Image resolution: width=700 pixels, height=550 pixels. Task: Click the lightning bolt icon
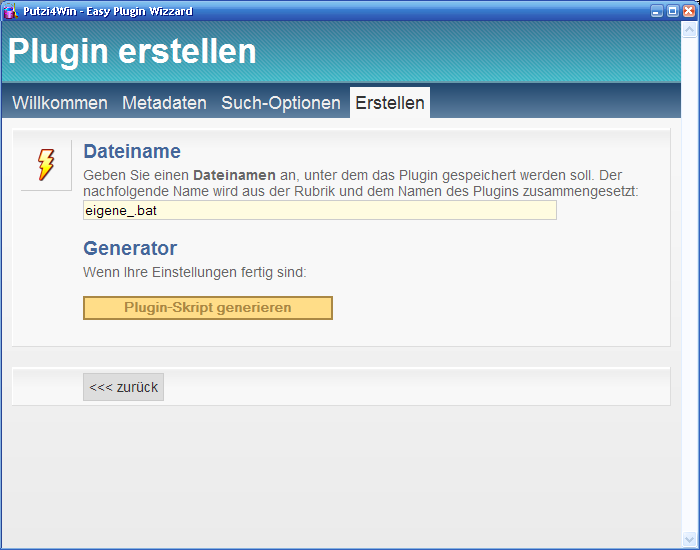pos(46,165)
